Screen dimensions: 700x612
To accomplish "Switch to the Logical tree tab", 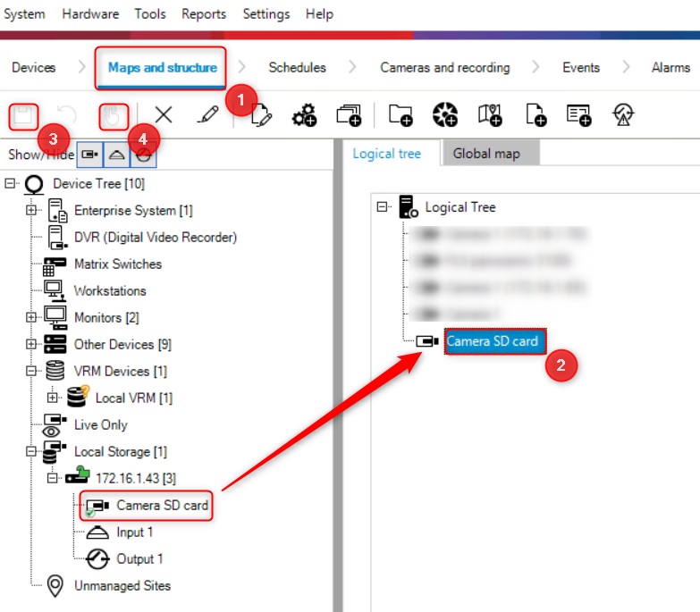I will pos(386,154).
